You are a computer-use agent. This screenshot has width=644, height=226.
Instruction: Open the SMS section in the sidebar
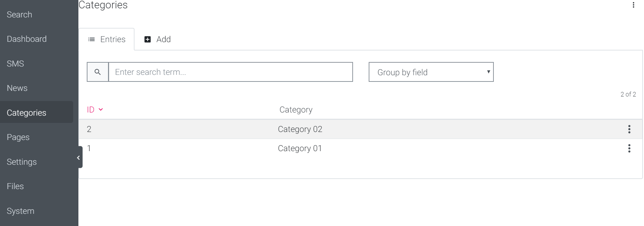coord(15,63)
